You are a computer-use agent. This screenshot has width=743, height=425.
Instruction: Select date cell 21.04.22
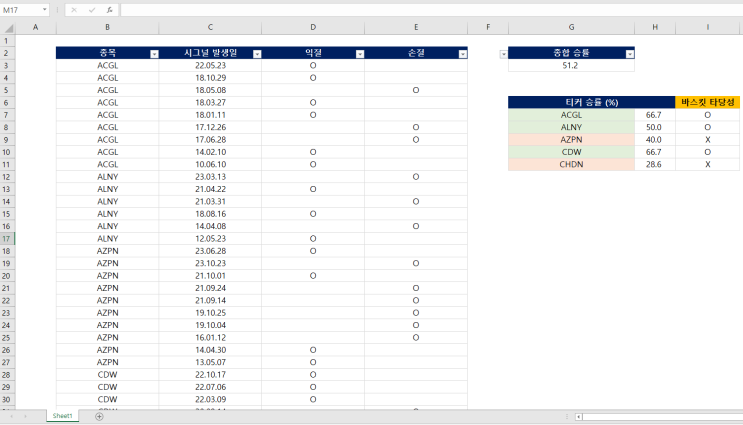(x=210, y=189)
